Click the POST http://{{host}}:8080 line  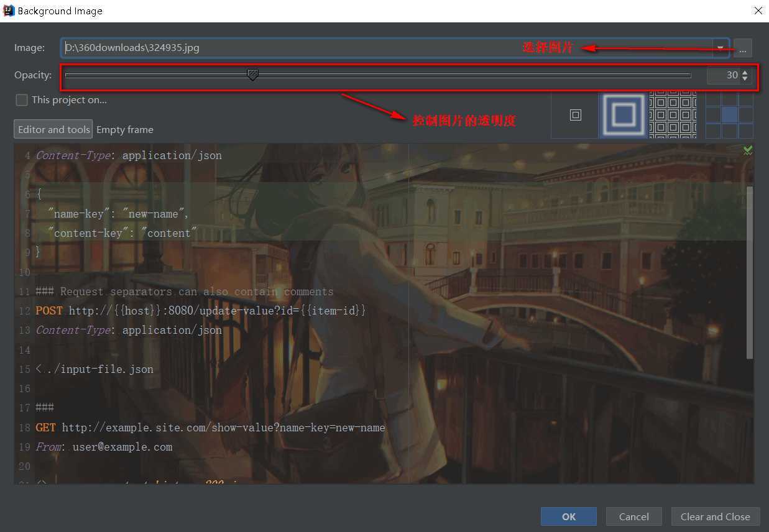pos(201,310)
